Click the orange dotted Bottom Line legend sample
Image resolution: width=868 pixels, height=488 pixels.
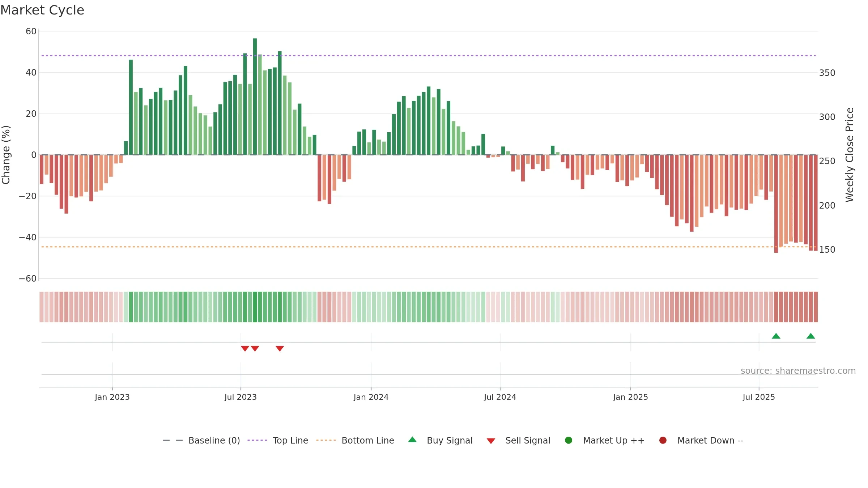[x=326, y=440]
